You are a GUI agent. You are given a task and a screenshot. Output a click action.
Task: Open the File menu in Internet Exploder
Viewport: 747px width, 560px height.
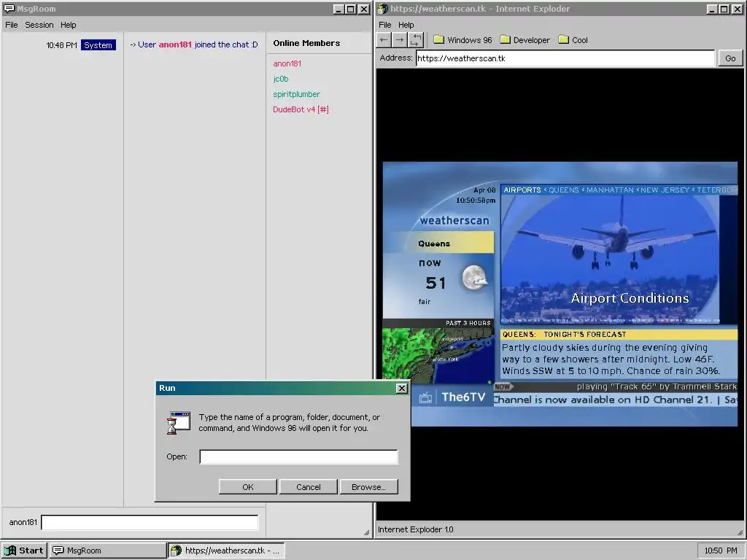(x=385, y=25)
